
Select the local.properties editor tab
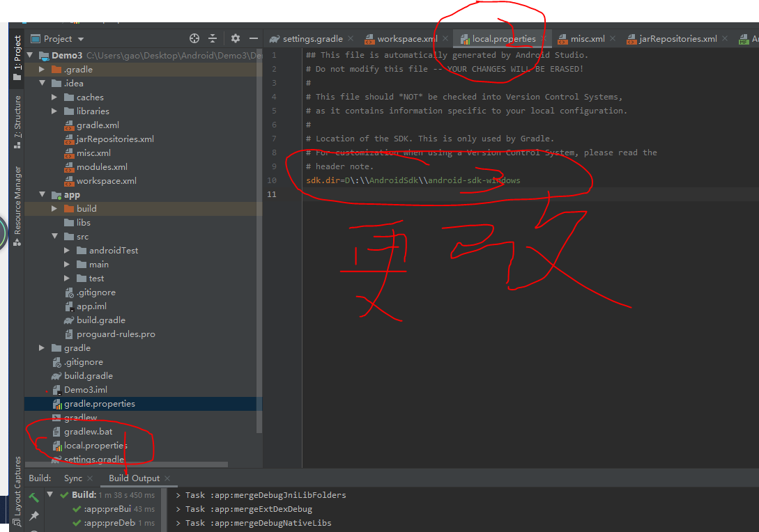(x=503, y=39)
